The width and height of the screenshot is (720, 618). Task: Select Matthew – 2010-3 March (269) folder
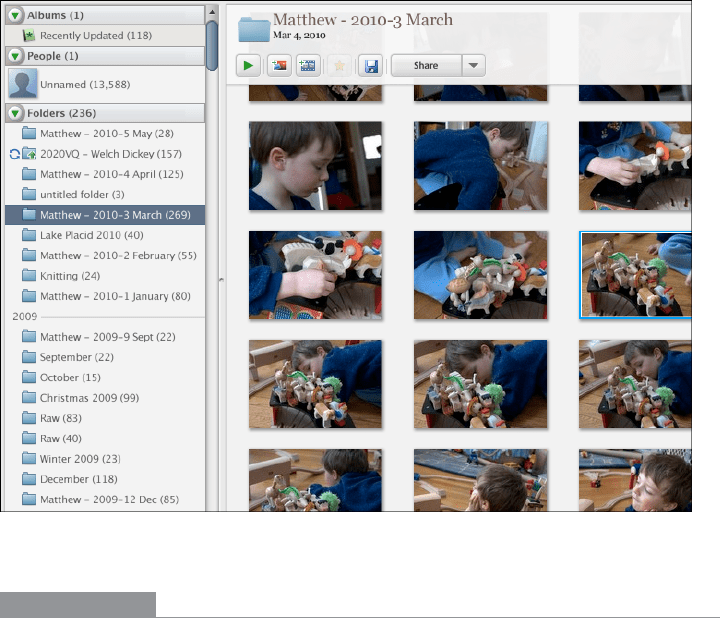tap(105, 215)
